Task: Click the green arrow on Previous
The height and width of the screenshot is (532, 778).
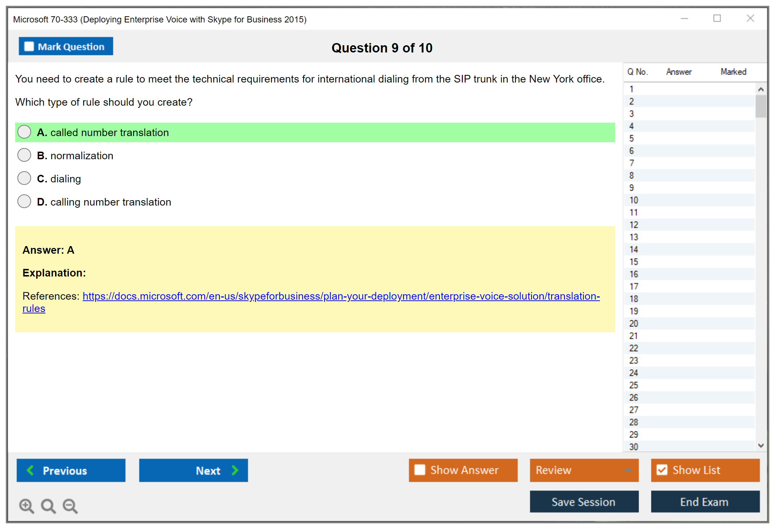Action: [x=30, y=470]
